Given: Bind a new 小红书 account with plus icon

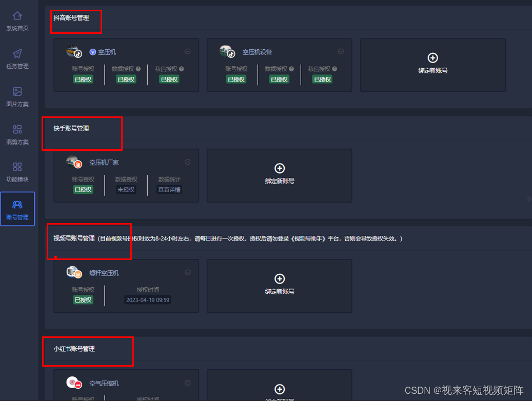Looking at the screenshot, I should (280, 389).
